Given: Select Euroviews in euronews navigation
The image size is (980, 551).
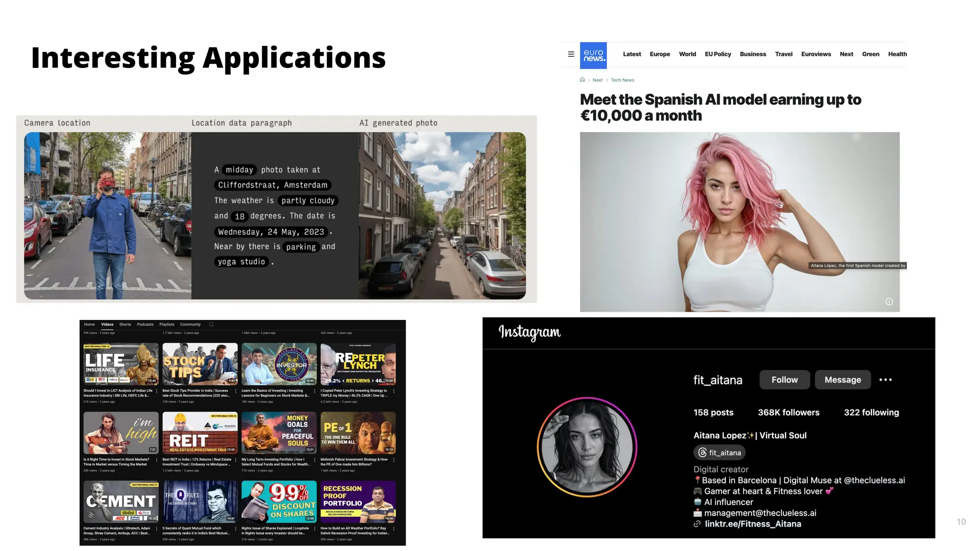Looking at the screenshot, I should tap(816, 54).
